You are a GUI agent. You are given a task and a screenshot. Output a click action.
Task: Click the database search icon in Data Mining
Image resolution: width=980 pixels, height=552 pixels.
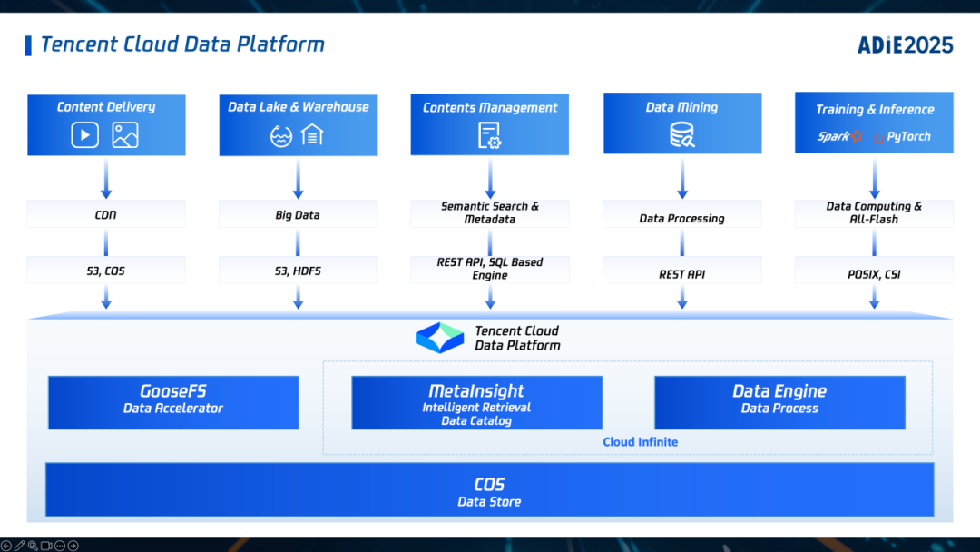681,134
